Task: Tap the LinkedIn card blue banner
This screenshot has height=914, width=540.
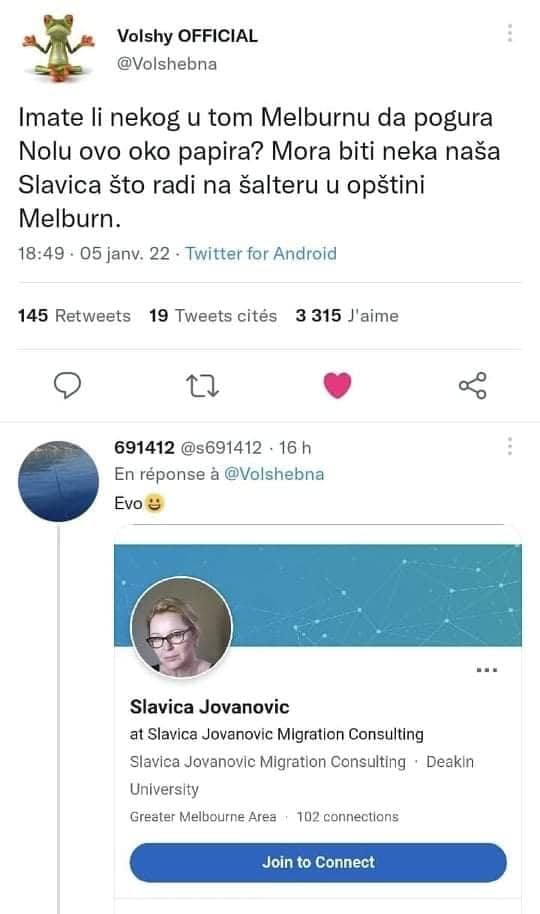Action: pos(373,595)
